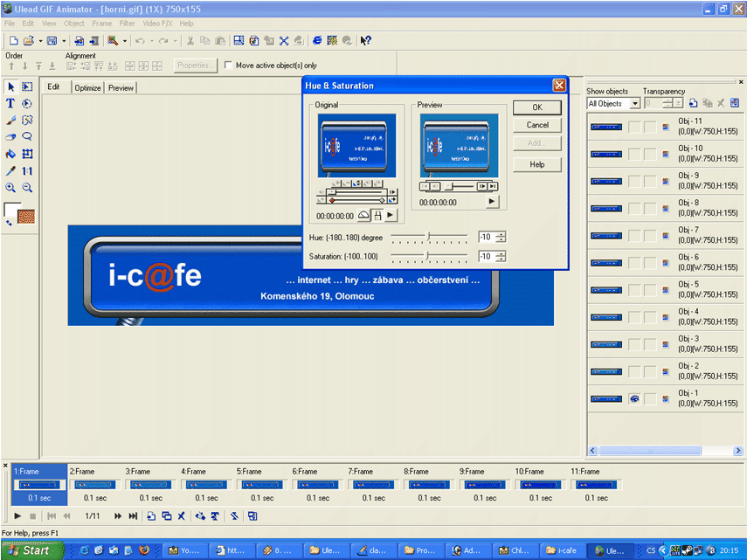This screenshot has width=747, height=560.
Task: Click the Saturation slider track
Action: point(429,256)
